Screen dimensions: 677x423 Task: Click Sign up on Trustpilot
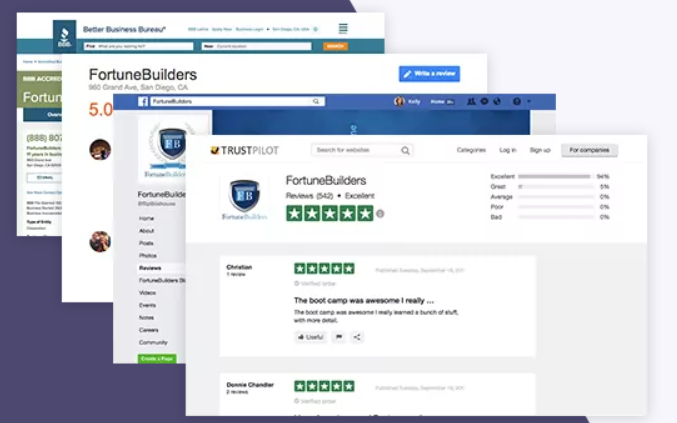click(x=540, y=150)
